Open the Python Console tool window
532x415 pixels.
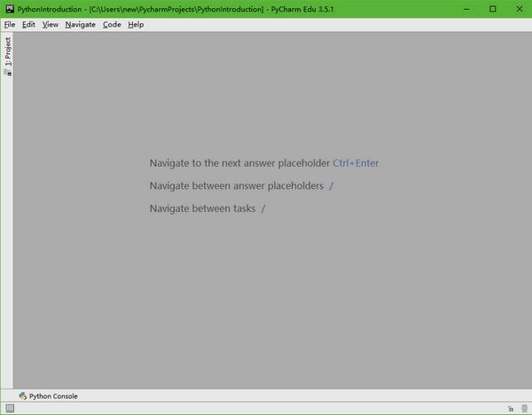[x=48, y=396]
